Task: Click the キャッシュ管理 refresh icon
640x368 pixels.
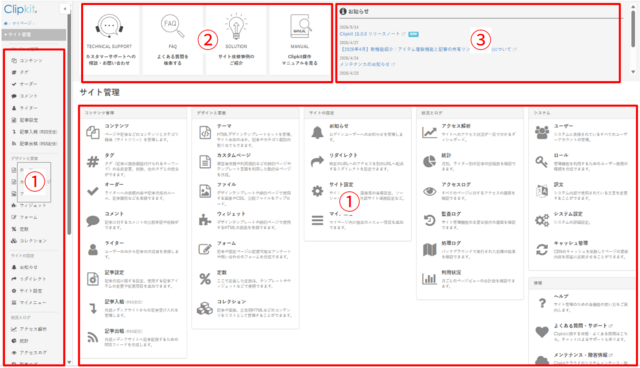Action: click(542, 250)
